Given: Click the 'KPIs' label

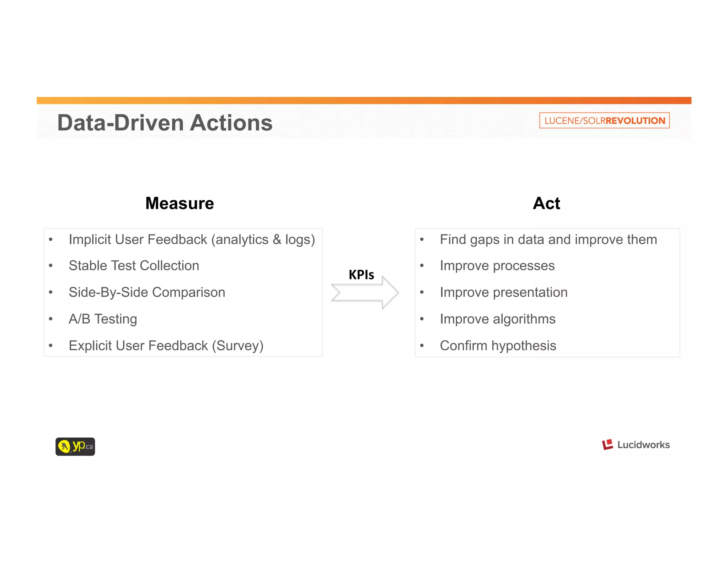Looking at the screenshot, I should pos(361,275).
